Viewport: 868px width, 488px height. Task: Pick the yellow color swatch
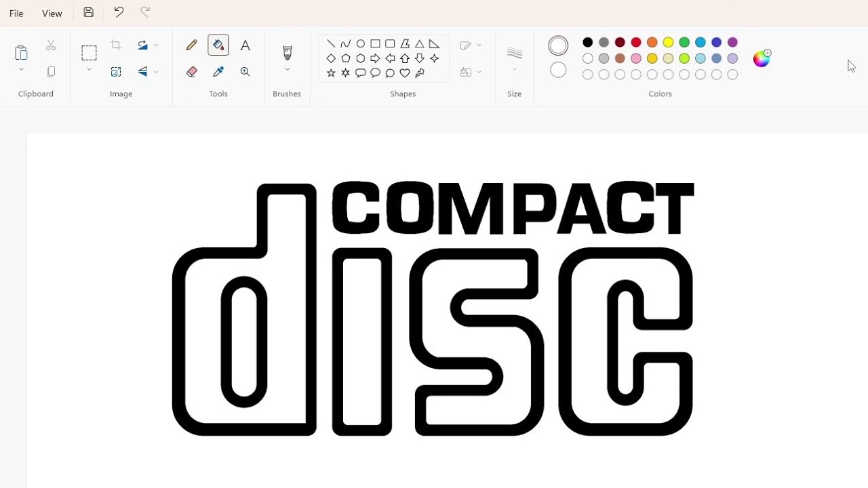(x=668, y=43)
